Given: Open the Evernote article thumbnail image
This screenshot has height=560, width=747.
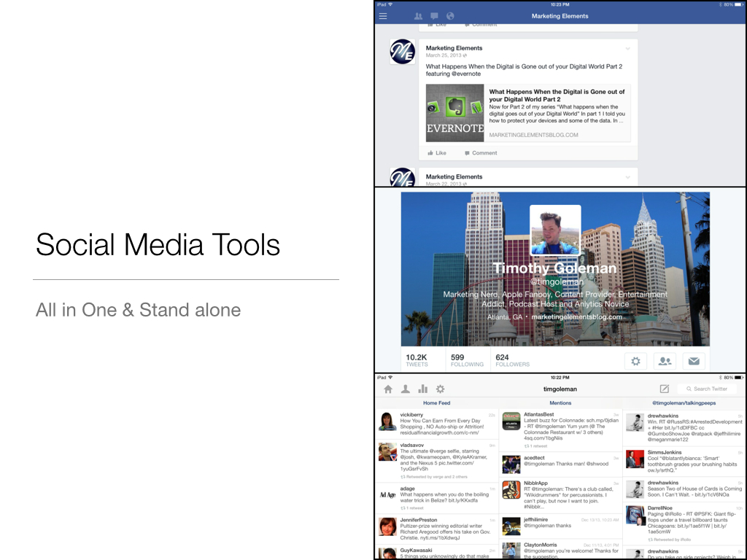Looking at the screenshot, I should [455, 113].
